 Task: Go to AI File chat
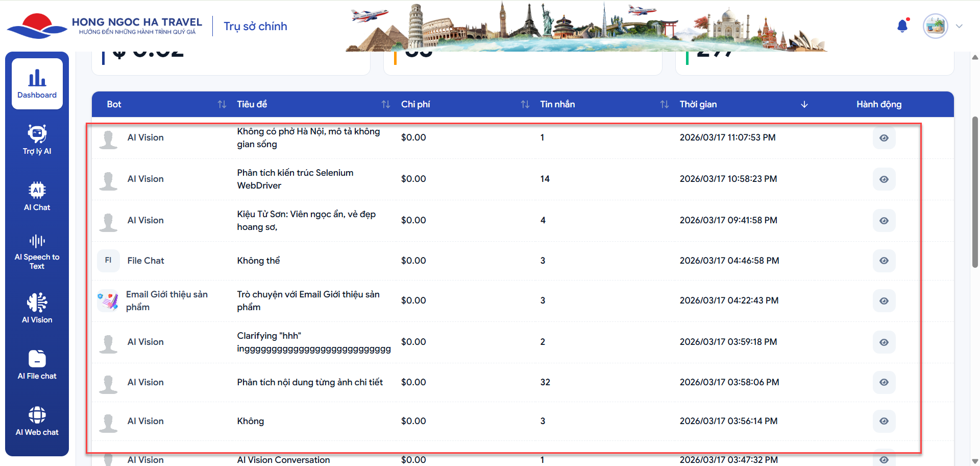37,364
